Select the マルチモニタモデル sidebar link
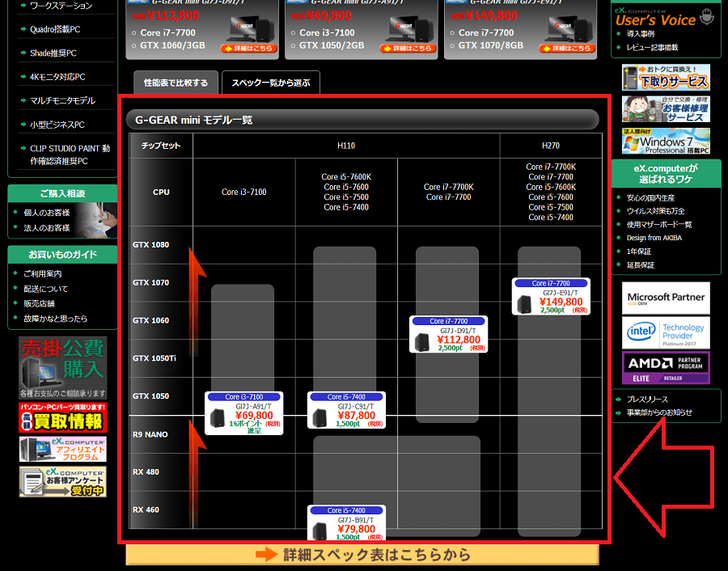This screenshot has width=728, height=571. tap(62, 101)
